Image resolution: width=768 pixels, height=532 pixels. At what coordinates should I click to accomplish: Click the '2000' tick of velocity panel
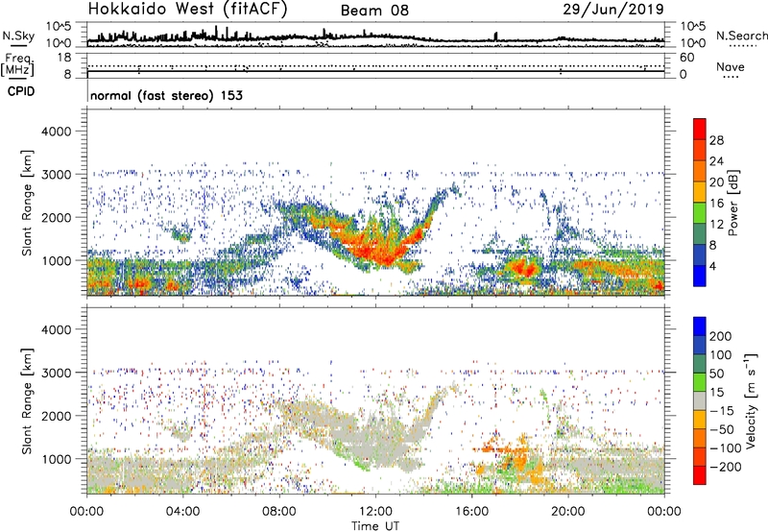56,416
